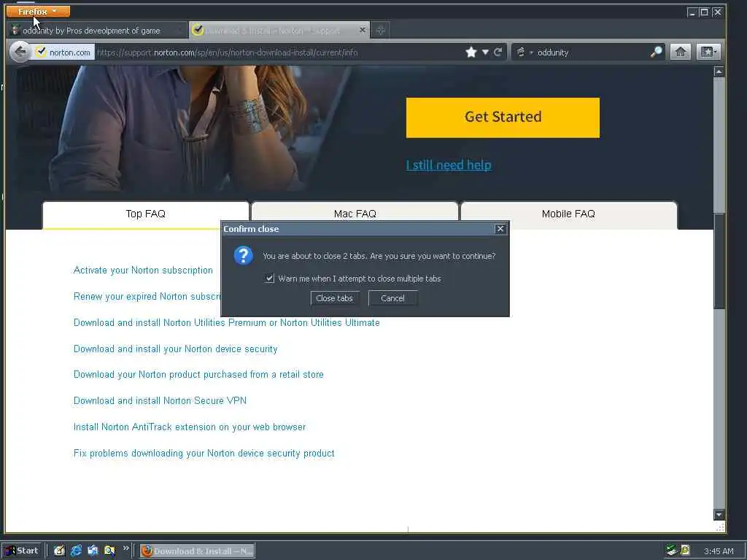Click the vertical scrollbar thumb

click(x=719, y=261)
